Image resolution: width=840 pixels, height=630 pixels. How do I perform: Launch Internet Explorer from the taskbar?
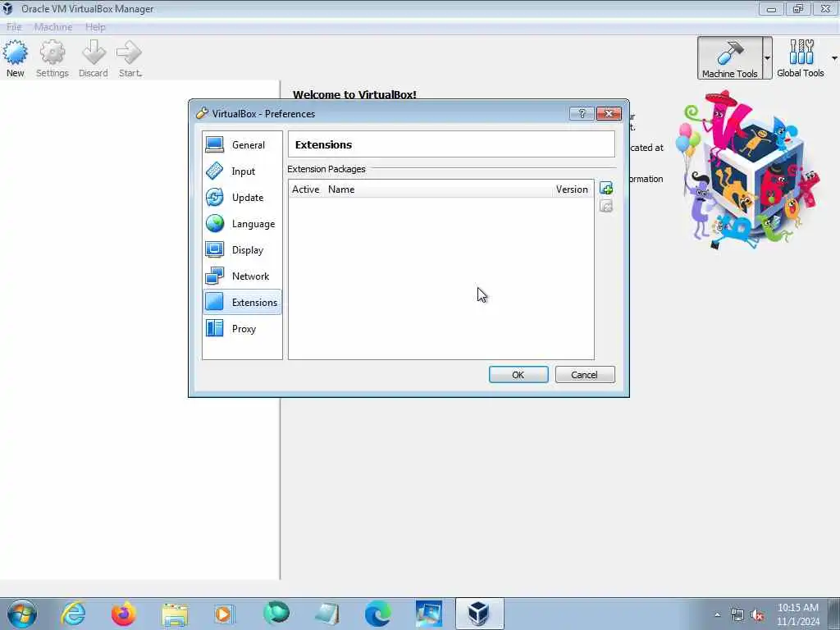pos(73,614)
